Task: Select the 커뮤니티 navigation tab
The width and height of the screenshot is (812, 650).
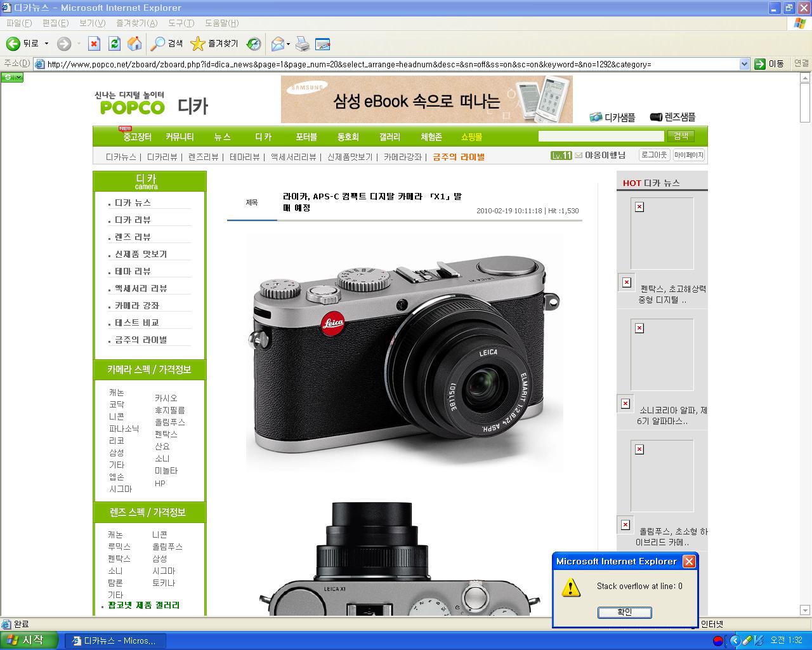Action: click(x=180, y=137)
